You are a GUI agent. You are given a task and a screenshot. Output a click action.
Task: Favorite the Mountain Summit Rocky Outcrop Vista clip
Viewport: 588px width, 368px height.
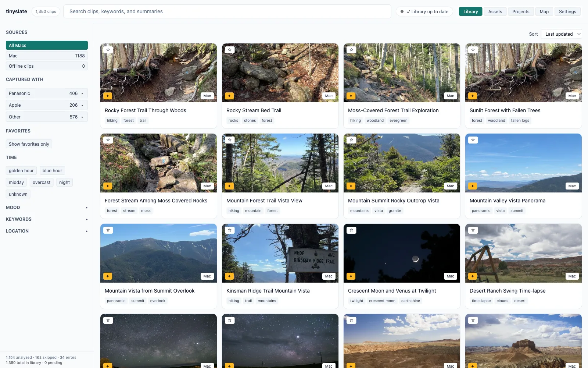point(351,140)
